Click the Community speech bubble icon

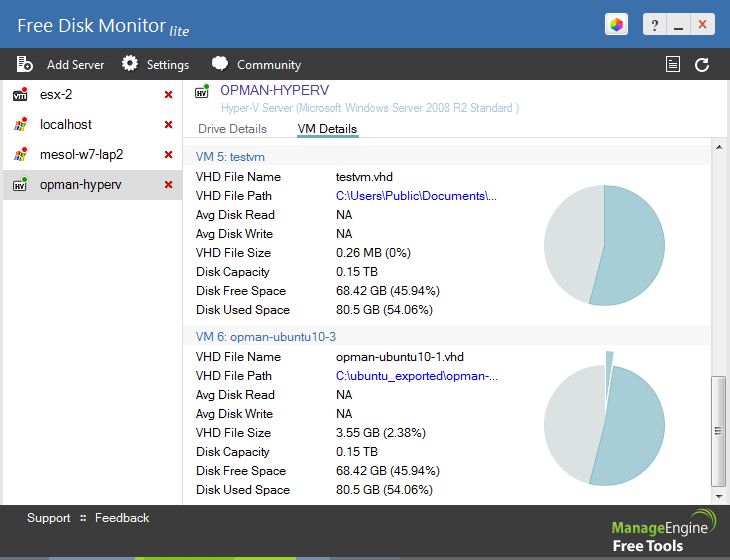tap(220, 63)
